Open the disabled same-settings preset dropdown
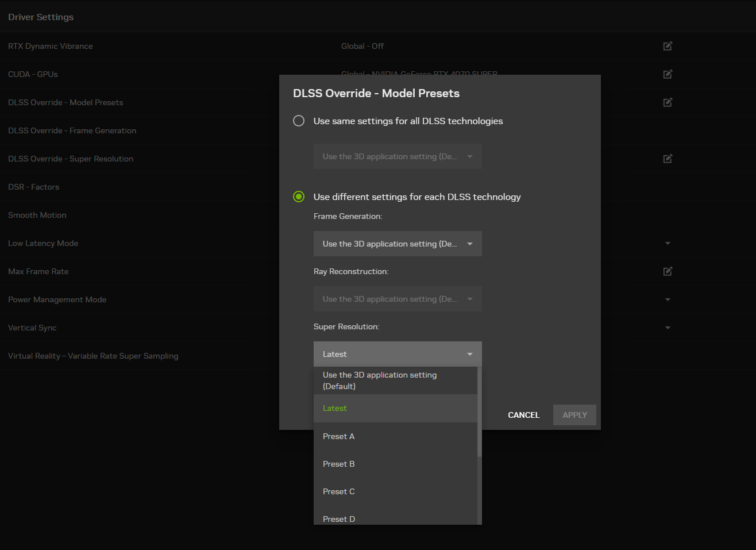Viewport: 756px width, 550px height. click(x=398, y=156)
